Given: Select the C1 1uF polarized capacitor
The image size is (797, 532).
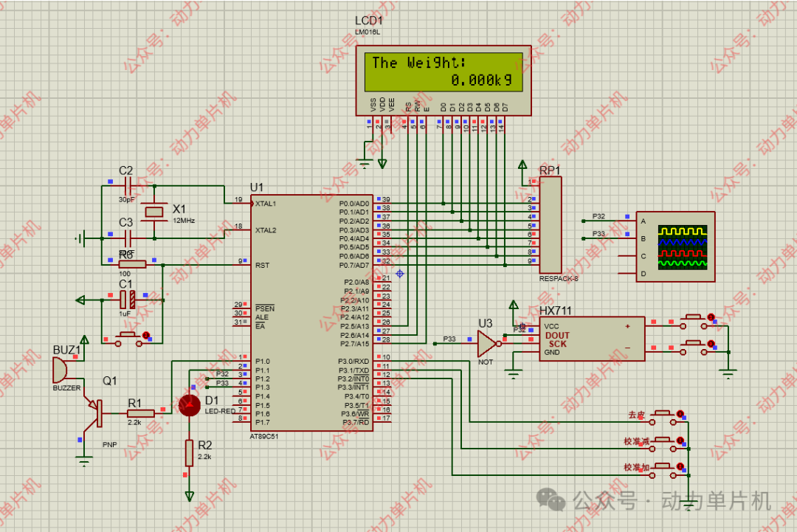Looking at the screenshot, I should coord(128,300).
